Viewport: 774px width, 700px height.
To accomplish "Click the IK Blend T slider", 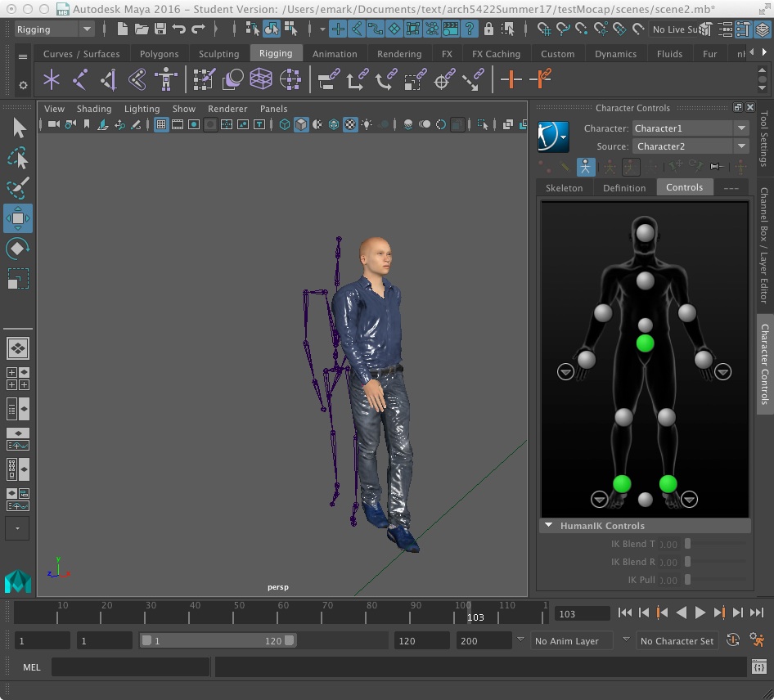I will 686,544.
